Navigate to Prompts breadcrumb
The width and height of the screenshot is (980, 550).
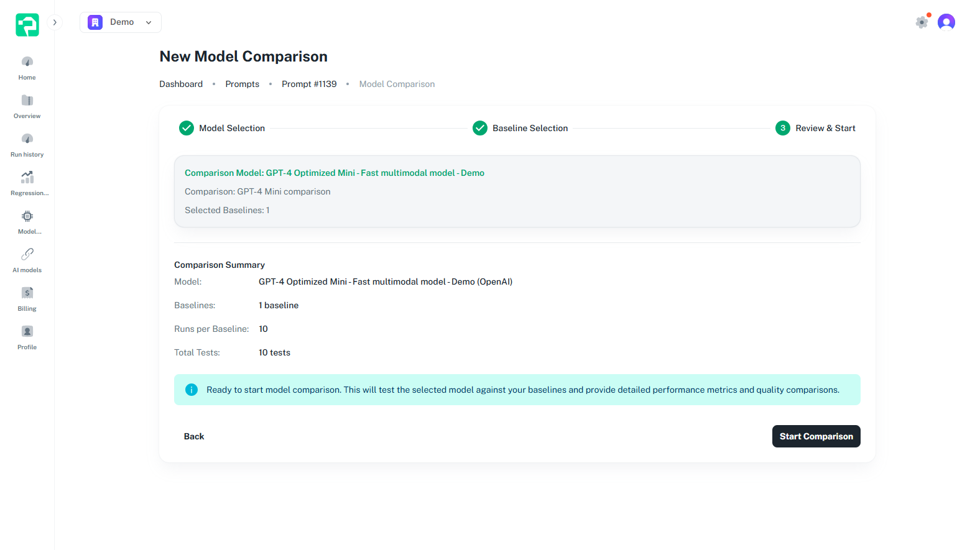coord(242,84)
